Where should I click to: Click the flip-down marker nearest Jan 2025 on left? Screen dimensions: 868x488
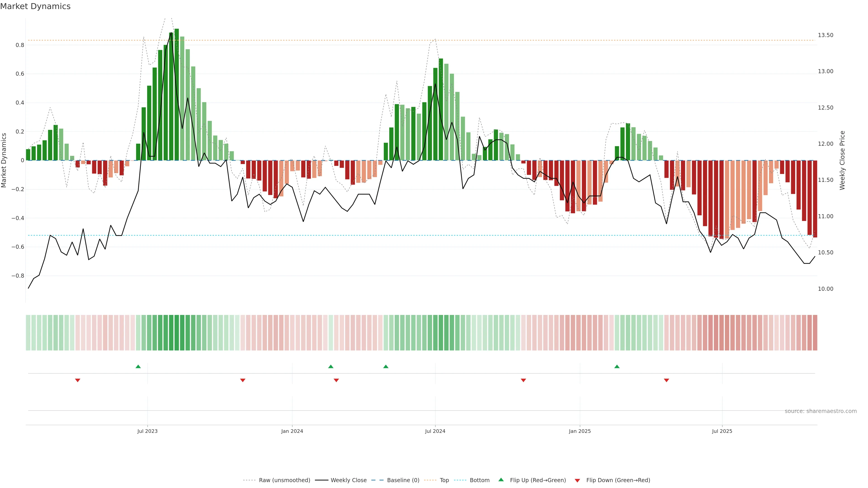(523, 380)
